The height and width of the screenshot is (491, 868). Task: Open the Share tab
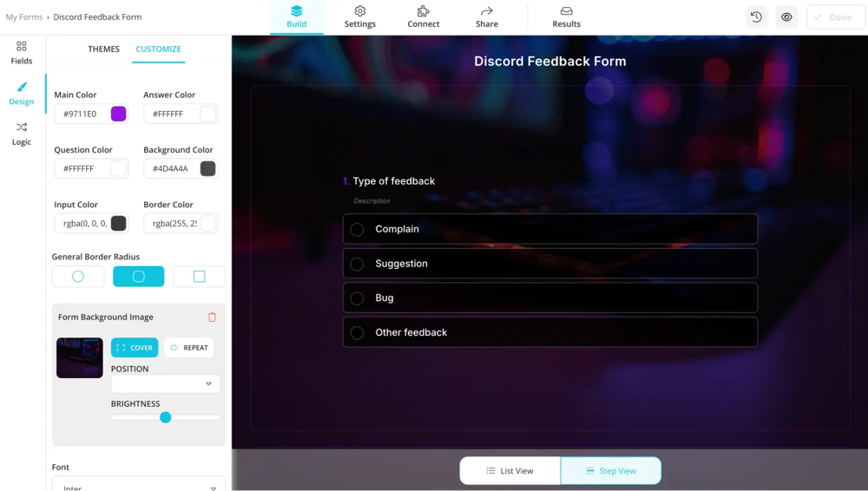pos(487,17)
